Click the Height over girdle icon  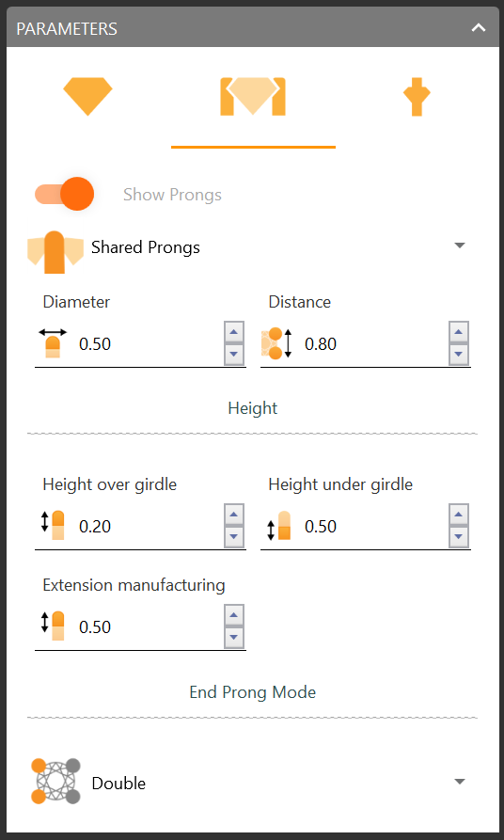pyautogui.click(x=53, y=526)
